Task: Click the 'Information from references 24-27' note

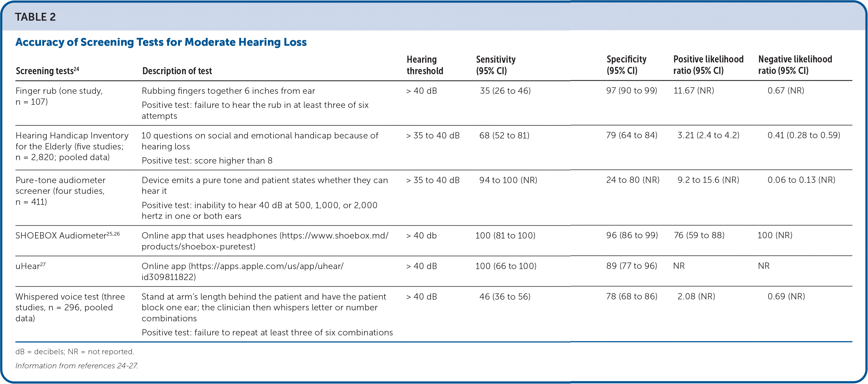Action: pos(77,366)
